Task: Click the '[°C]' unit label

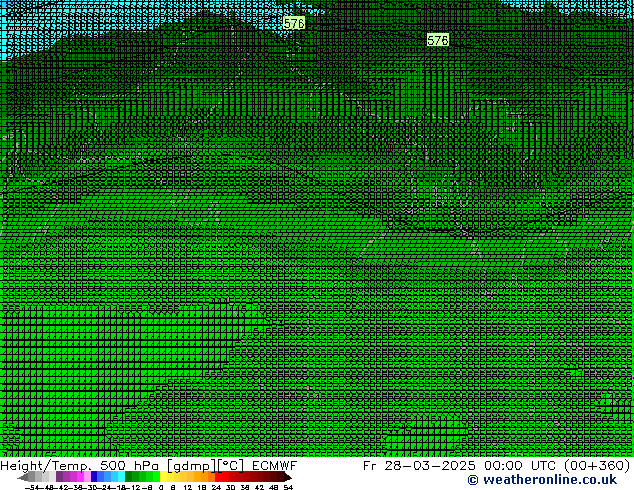Action: coord(231,466)
